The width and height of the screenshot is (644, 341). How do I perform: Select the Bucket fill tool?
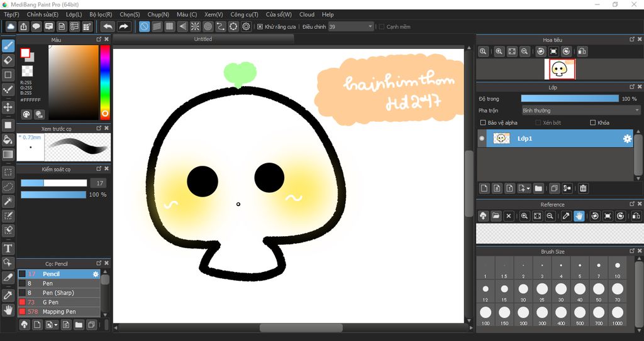coord(8,139)
